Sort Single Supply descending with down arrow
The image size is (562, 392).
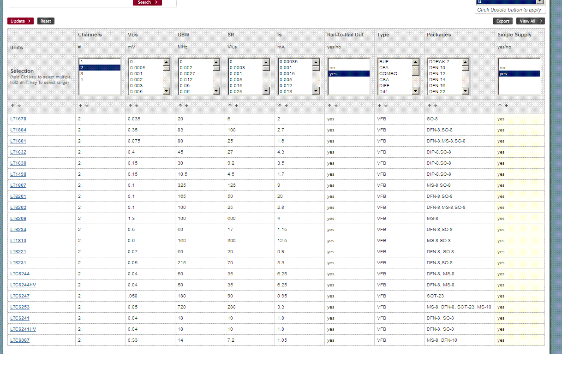pos(506,106)
